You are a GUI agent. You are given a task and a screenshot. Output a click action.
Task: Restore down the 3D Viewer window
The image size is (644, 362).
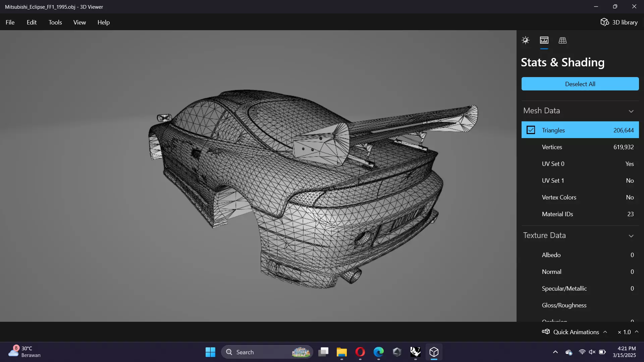point(615,7)
